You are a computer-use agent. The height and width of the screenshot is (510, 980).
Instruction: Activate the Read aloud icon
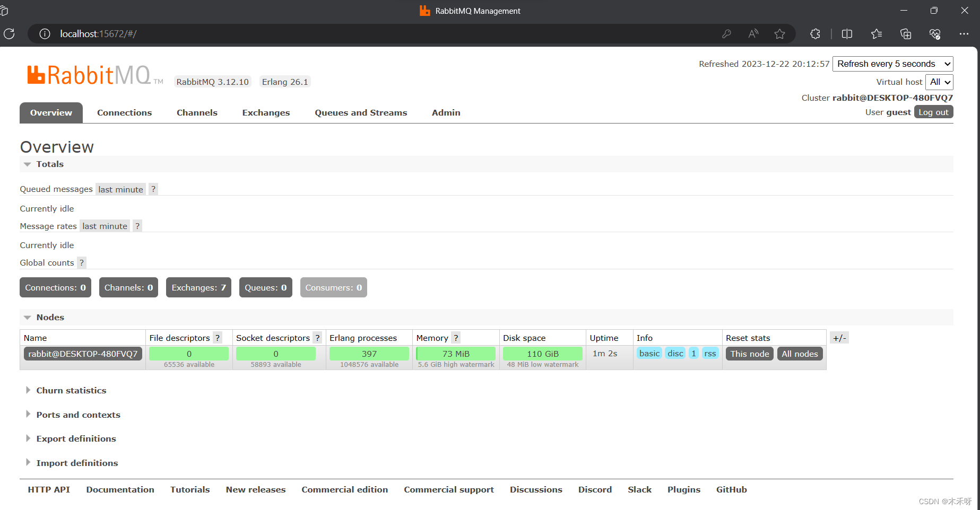(x=753, y=34)
